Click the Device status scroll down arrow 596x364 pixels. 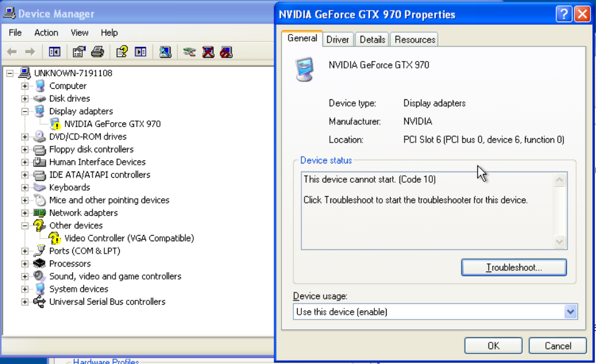(560, 241)
